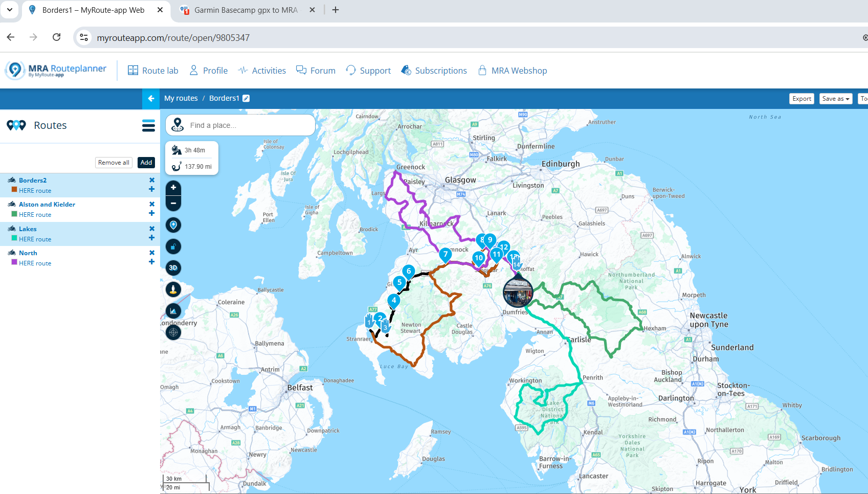This screenshot has width=868, height=494.
Task: Click the purple North color swatch
Action: (14, 262)
